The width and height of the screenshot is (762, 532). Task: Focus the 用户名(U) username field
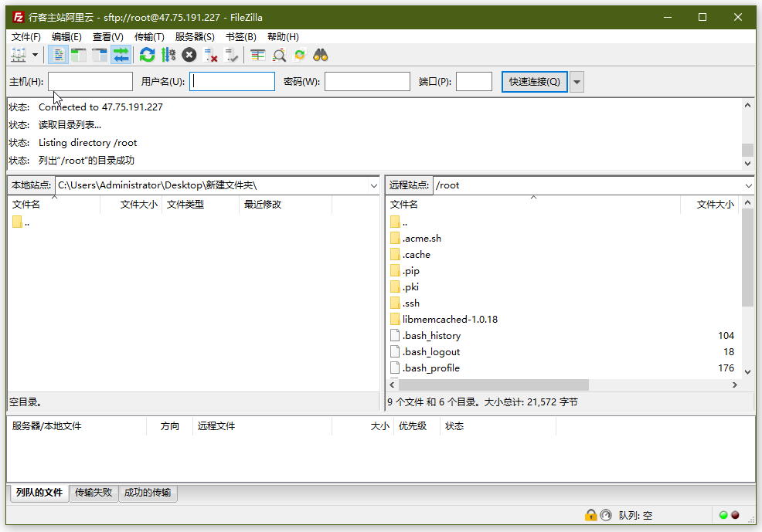pyautogui.click(x=232, y=82)
